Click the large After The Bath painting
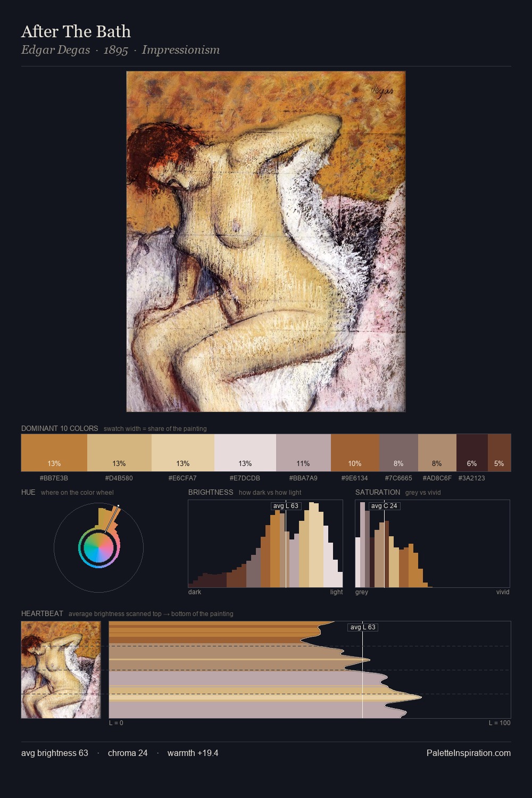The image size is (532, 798). (266, 242)
